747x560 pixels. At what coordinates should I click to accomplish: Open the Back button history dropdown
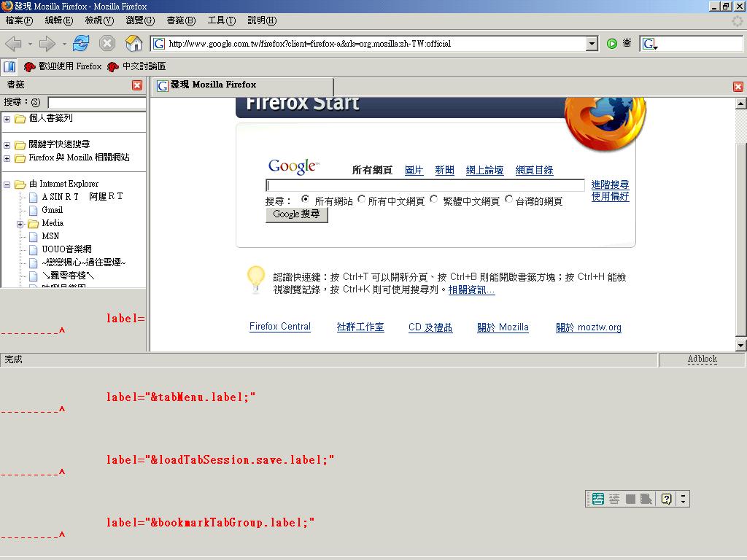30,44
